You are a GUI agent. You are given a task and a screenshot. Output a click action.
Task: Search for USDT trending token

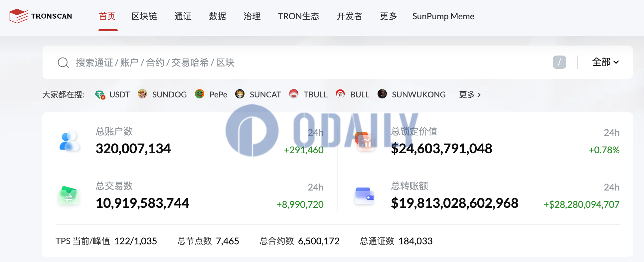(119, 95)
